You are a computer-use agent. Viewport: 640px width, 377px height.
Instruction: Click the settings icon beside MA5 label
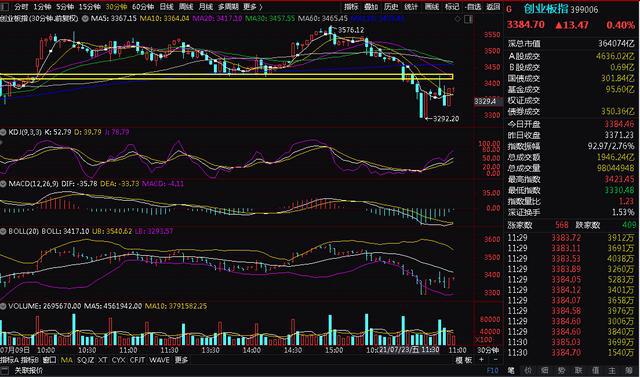click(85, 19)
